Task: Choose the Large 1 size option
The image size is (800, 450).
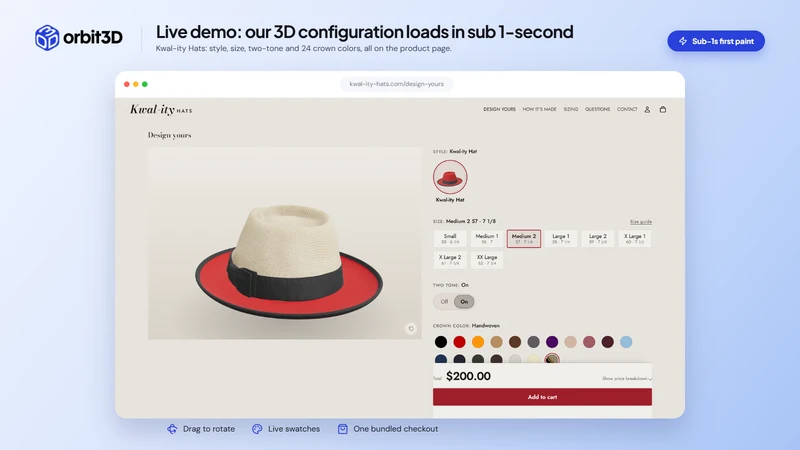Action: [561, 238]
